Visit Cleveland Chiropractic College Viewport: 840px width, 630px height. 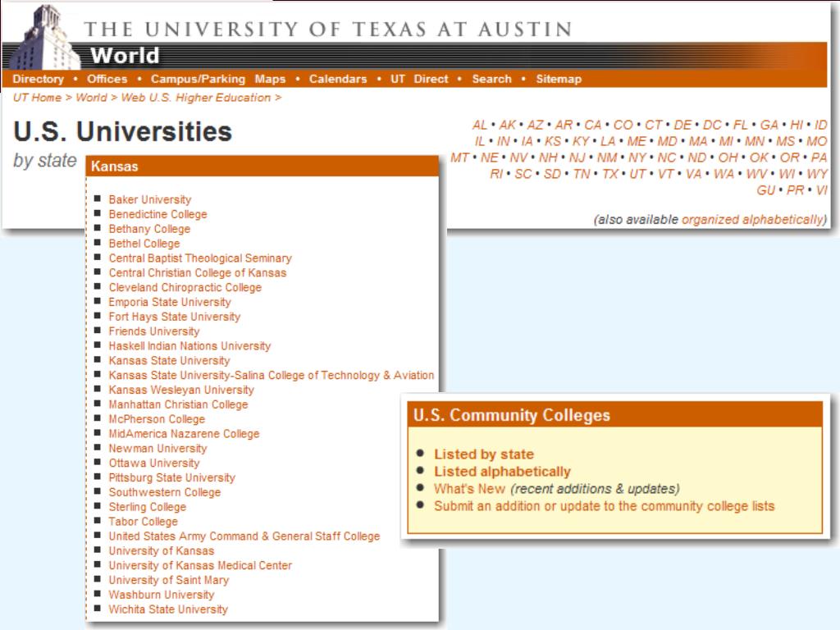pyautogui.click(x=185, y=287)
